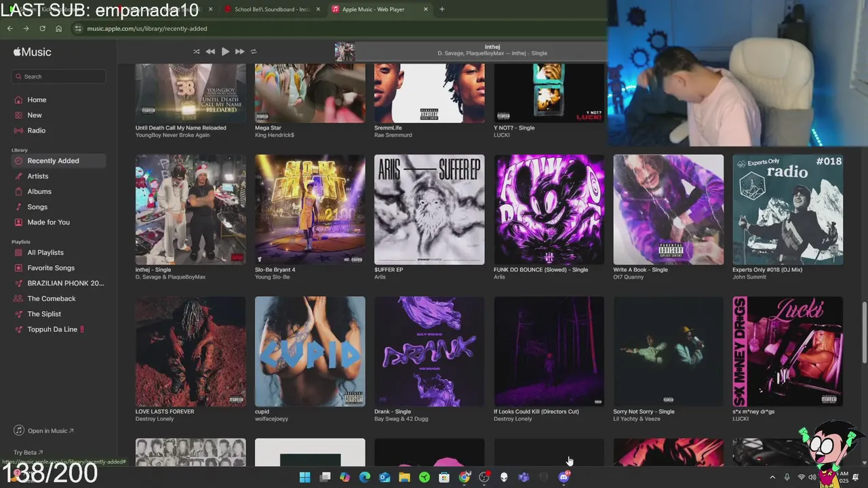
Task: Open Experts Only #018 DJ Mix cover
Action: tap(787, 209)
